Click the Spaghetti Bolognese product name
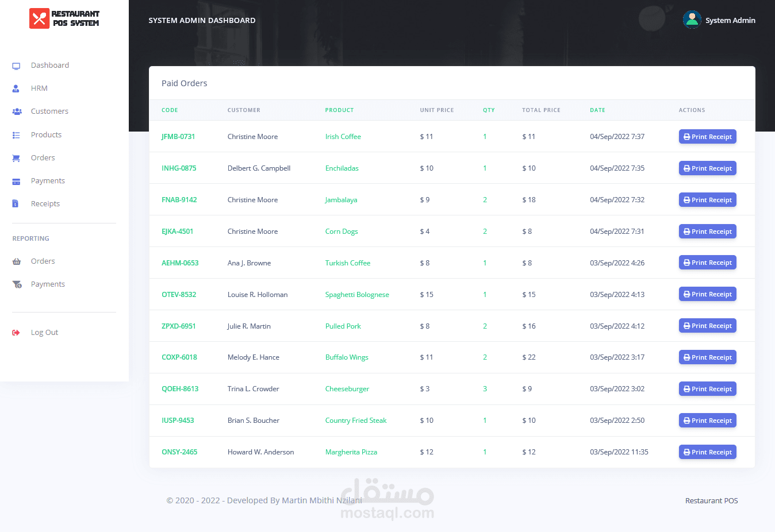This screenshot has height=532, width=775. click(x=357, y=295)
